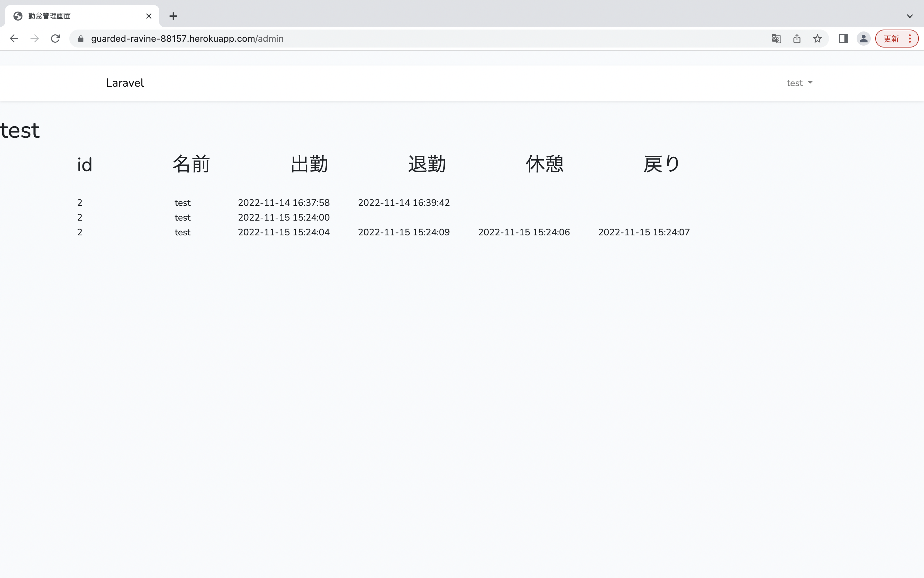Click the 更新 update button
924x578 pixels.
tap(891, 39)
